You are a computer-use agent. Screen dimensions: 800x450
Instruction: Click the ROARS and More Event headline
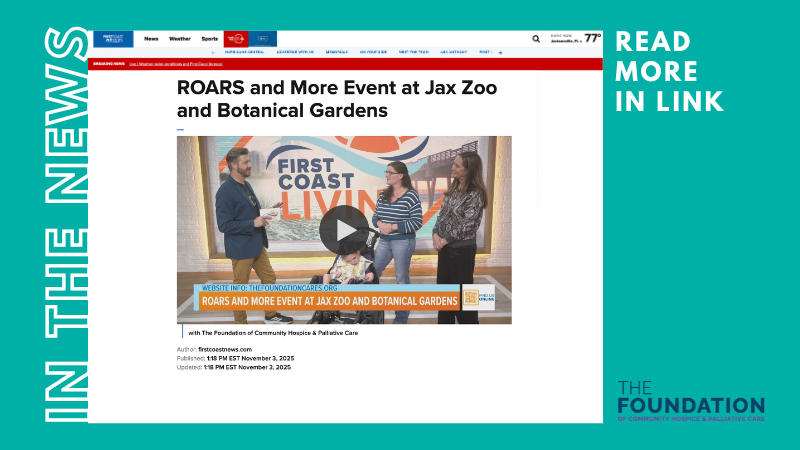337,99
